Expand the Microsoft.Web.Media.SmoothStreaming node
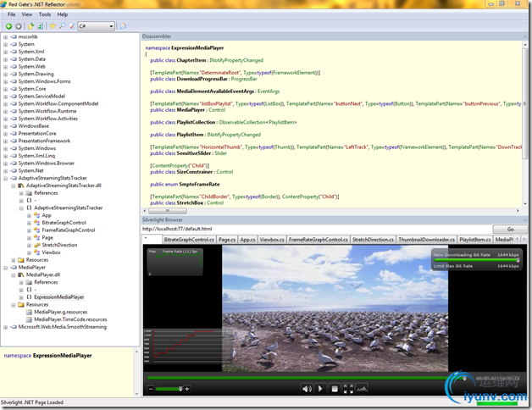The height and width of the screenshot is (410, 532). pos(5,327)
